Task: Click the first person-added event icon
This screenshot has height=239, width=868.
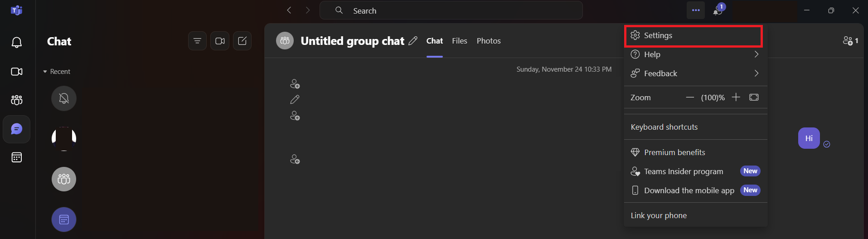Action: coord(295,84)
